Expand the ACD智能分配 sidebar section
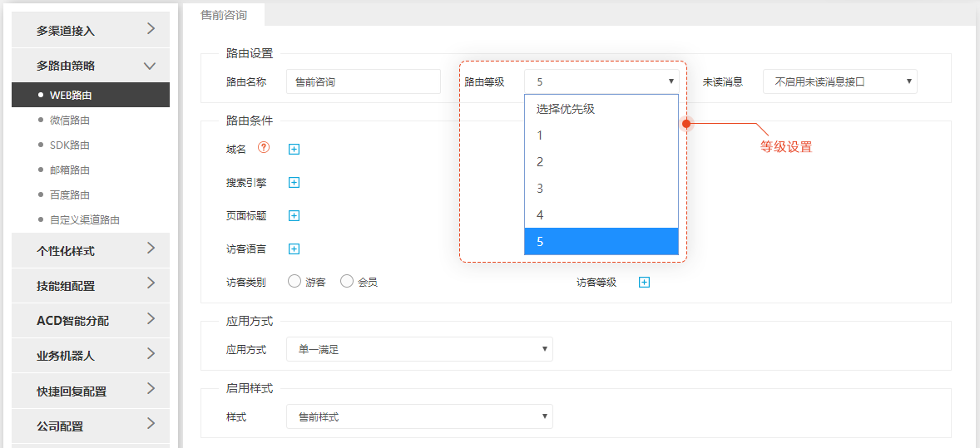This screenshot has width=980, height=448. [91, 321]
